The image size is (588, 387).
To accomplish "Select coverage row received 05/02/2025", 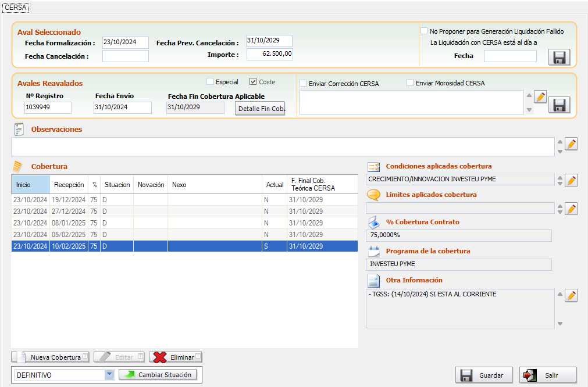I will [184, 235].
